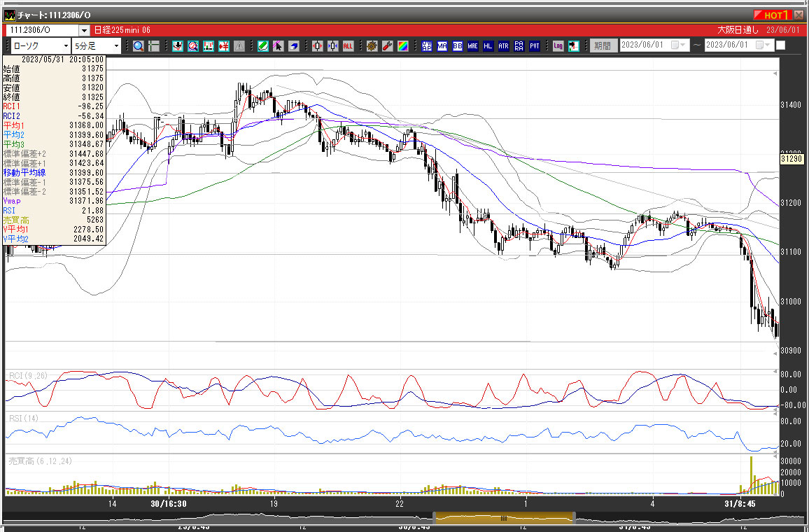The image size is (809, 532).
Task: Toggle the MA moving average indicator
Action: coord(442,46)
